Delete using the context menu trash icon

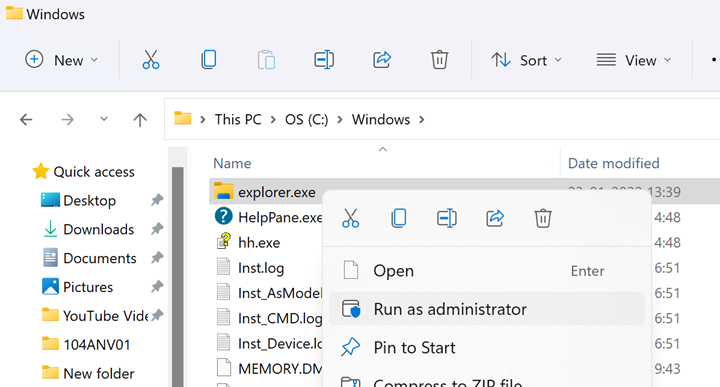(x=543, y=218)
